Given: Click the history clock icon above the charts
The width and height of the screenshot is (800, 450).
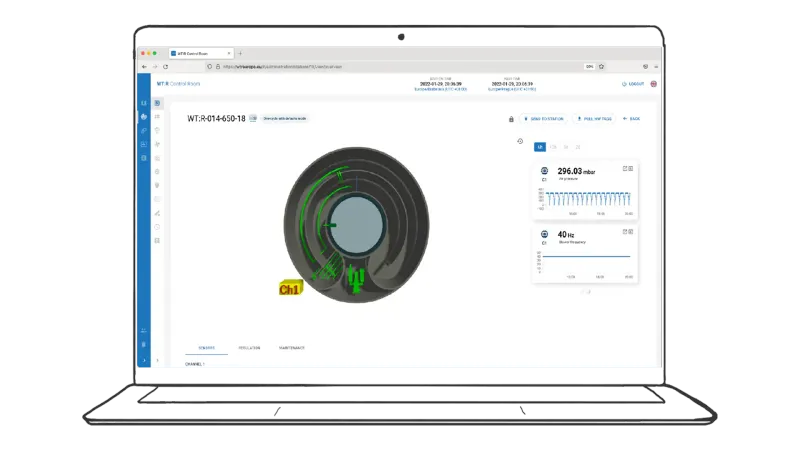Looking at the screenshot, I should pyautogui.click(x=520, y=141).
